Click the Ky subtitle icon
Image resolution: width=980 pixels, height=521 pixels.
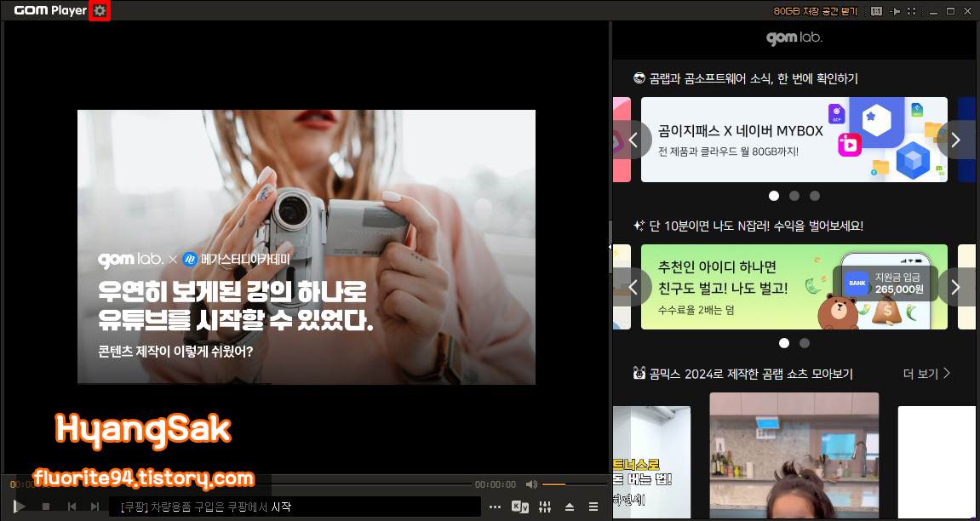(520, 507)
